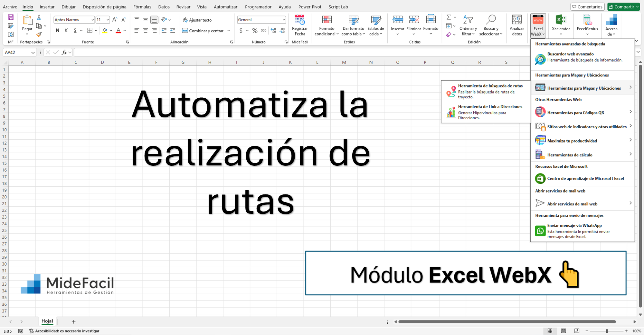Screen dimensions: 644x335
Task: Click the Save icon in the ribbon
Action: (11, 17)
